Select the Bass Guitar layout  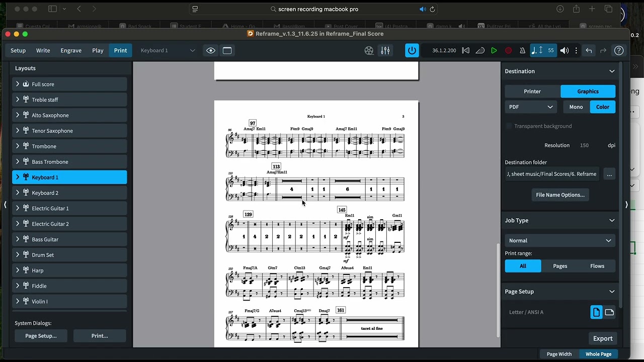point(69,239)
